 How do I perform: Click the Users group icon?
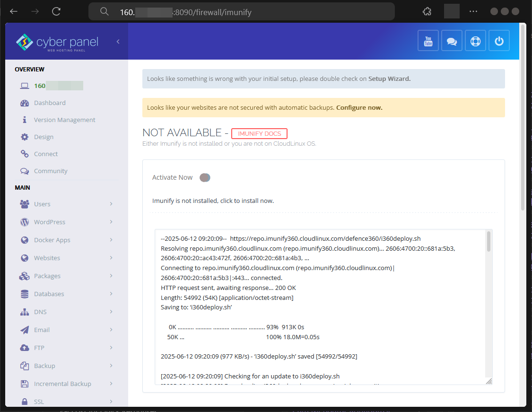coord(25,204)
